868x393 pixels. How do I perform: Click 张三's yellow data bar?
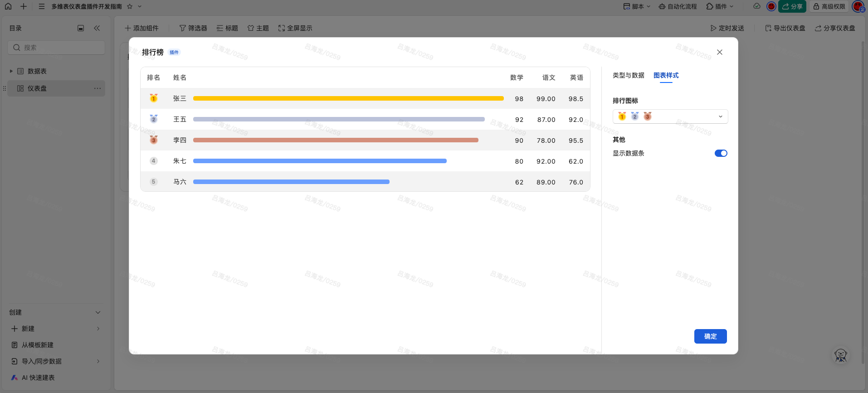pyautogui.click(x=348, y=98)
